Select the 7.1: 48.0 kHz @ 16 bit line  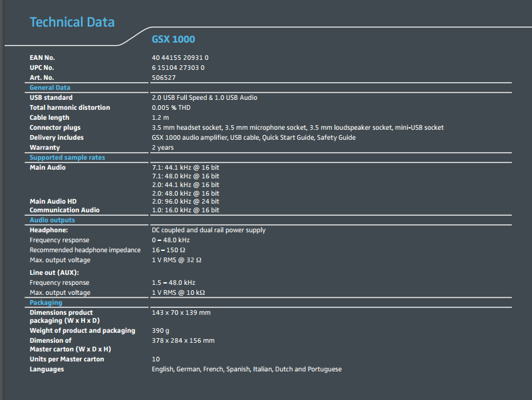tap(186, 176)
